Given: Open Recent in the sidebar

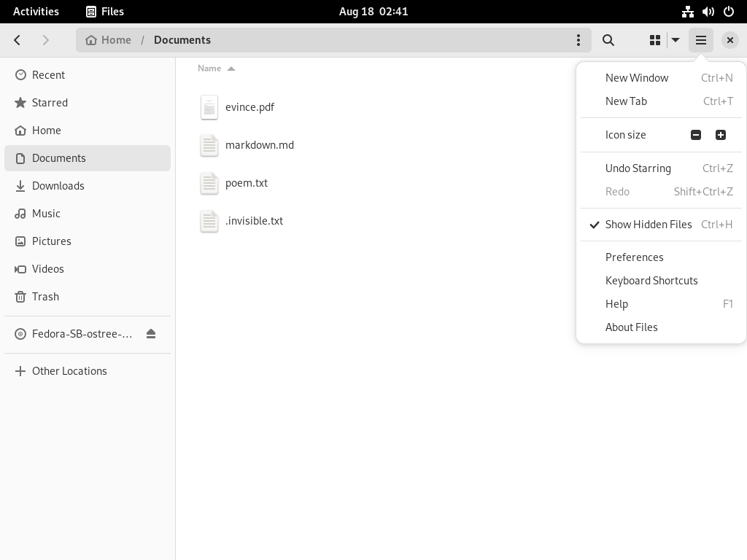Looking at the screenshot, I should (88, 75).
